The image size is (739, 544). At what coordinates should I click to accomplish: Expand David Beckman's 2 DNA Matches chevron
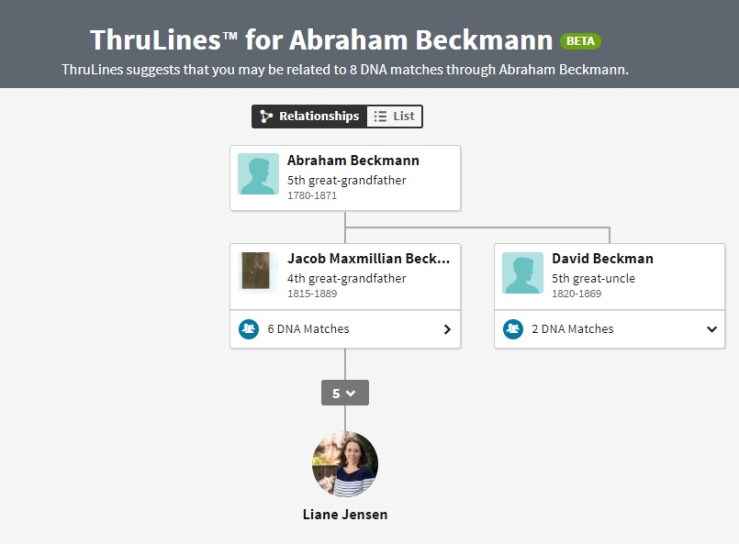[x=712, y=329]
